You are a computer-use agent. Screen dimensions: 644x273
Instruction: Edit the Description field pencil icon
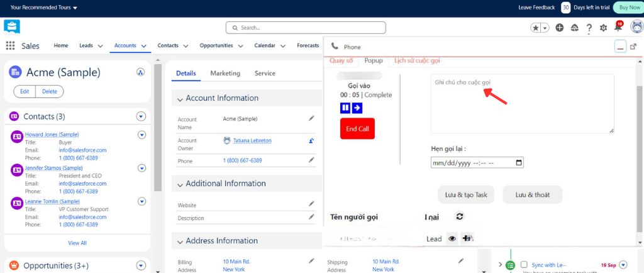click(x=312, y=216)
